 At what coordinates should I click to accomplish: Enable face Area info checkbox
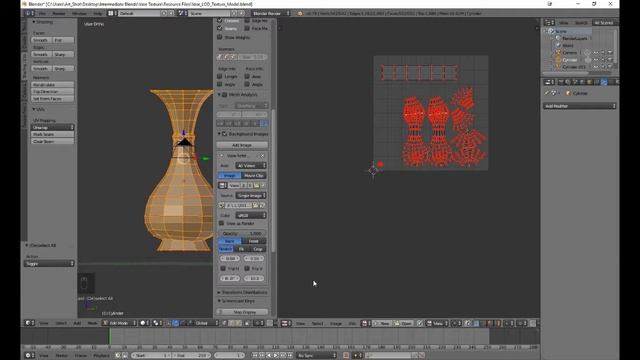click(247, 76)
